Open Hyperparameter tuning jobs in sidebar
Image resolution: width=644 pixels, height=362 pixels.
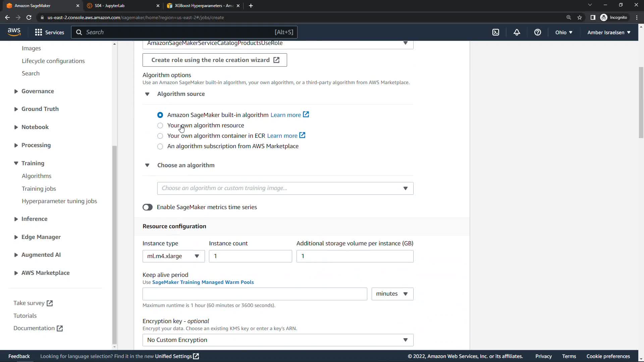[59, 201]
